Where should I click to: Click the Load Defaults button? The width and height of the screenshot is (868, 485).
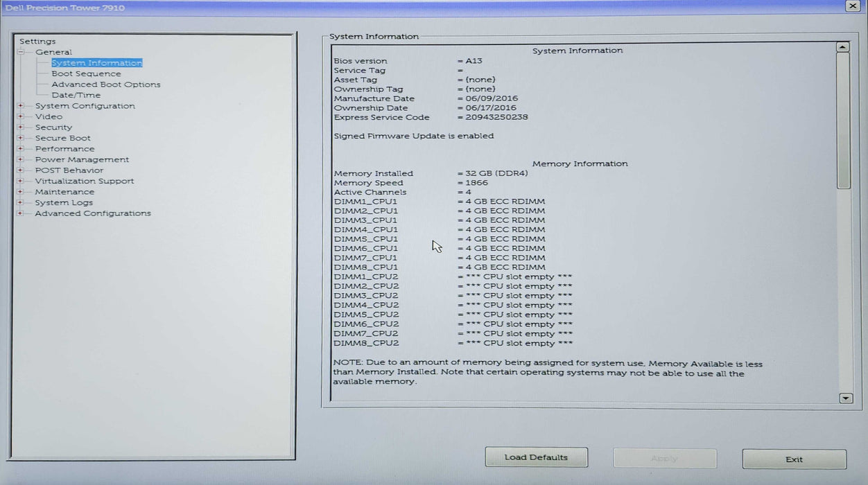(536, 457)
